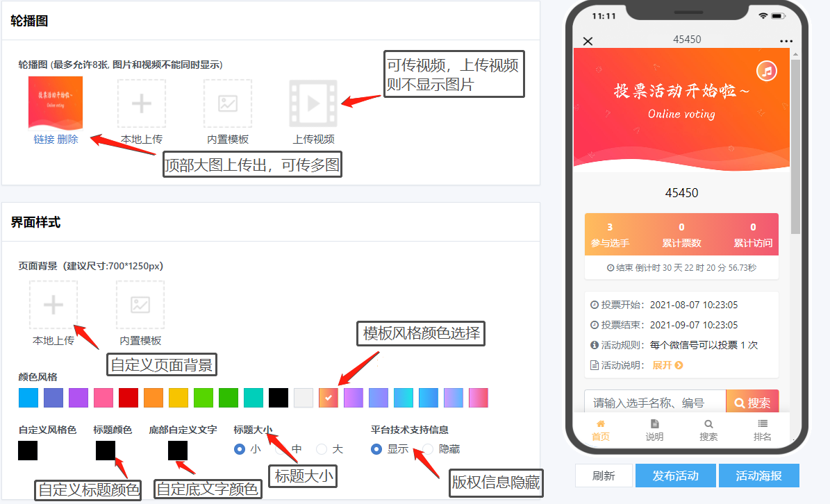
Task: Select the checked orange gradient style swatch
Action: click(x=329, y=398)
